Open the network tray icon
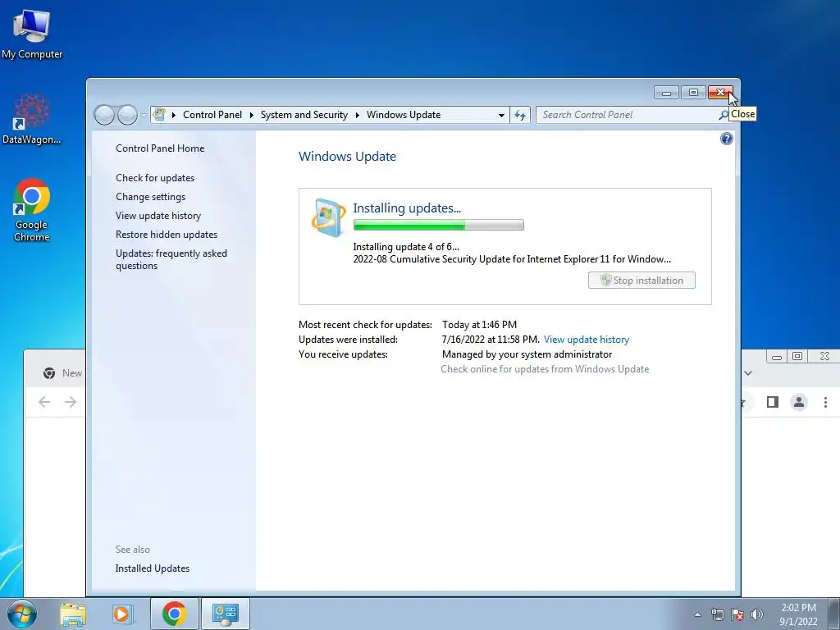This screenshot has height=630, width=840. point(717,614)
